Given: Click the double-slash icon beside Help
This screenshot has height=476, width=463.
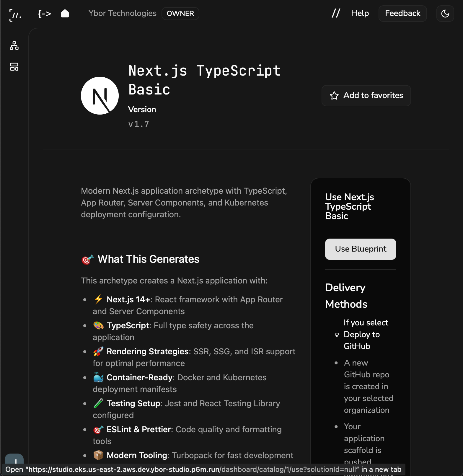Looking at the screenshot, I should (x=336, y=13).
